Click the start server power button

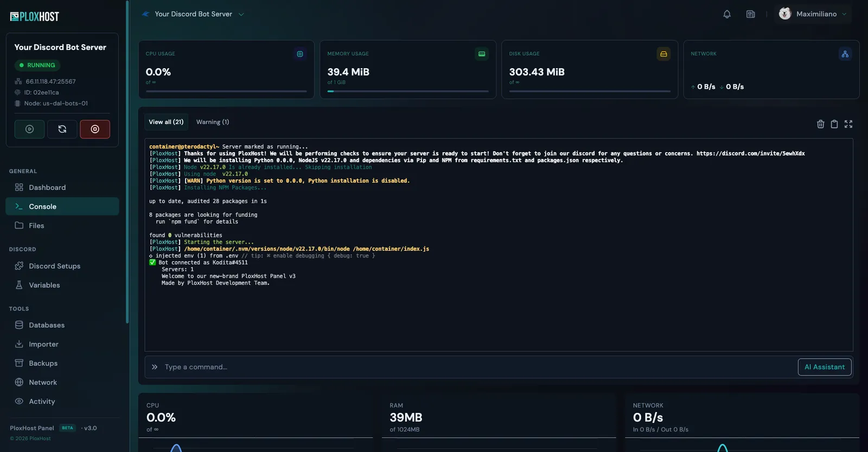point(29,129)
